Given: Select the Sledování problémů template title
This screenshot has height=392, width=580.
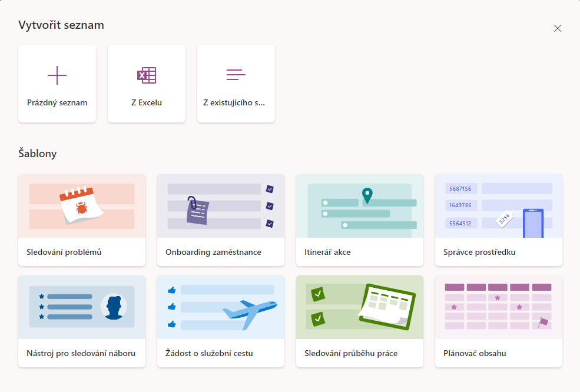Looking at the screenshot, I should (64, 252).
